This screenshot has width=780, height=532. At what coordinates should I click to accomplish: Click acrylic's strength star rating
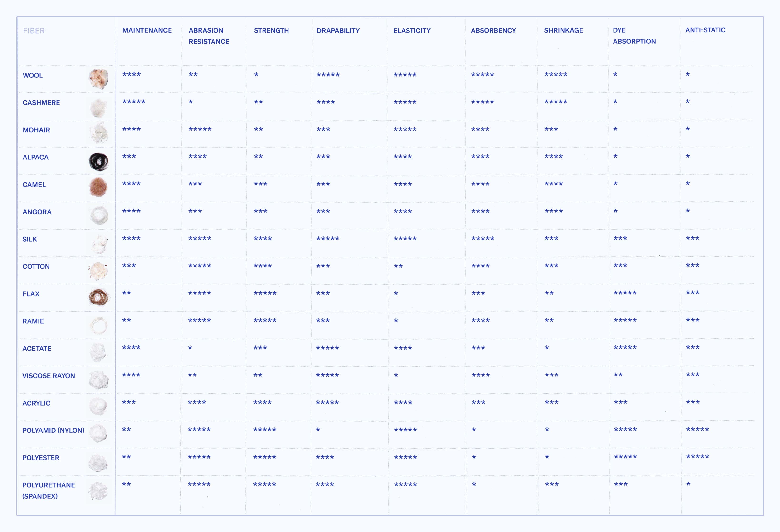263,403
